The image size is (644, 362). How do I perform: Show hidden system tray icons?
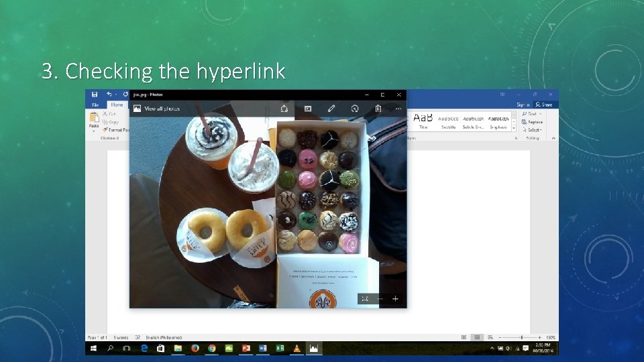click(x=492, y=349)
